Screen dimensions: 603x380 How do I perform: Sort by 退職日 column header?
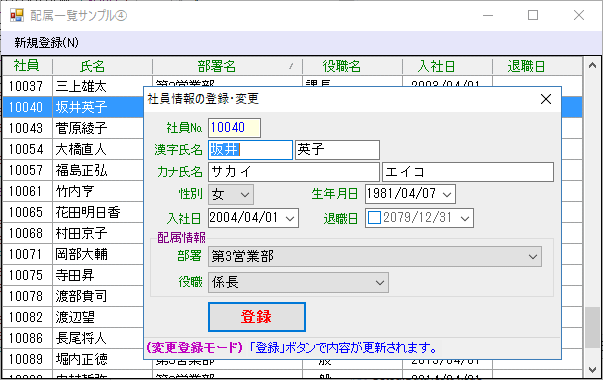point(537,66)
